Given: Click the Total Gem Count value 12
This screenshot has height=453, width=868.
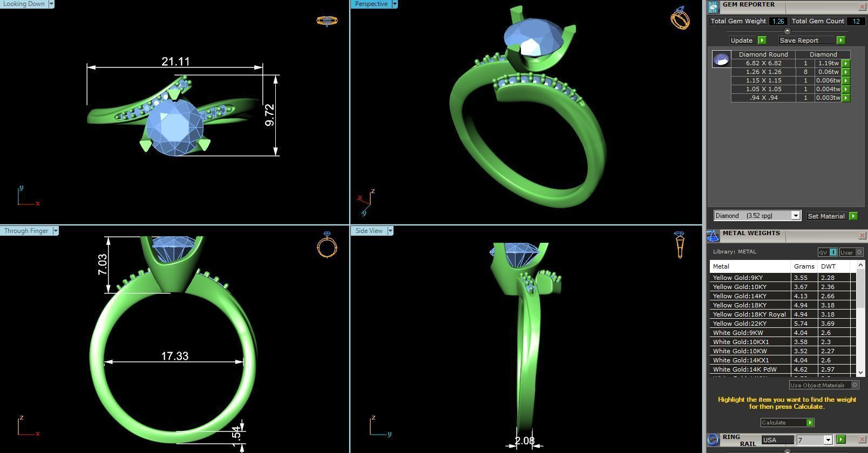Looking at the screenshot, I should [856, 21].
